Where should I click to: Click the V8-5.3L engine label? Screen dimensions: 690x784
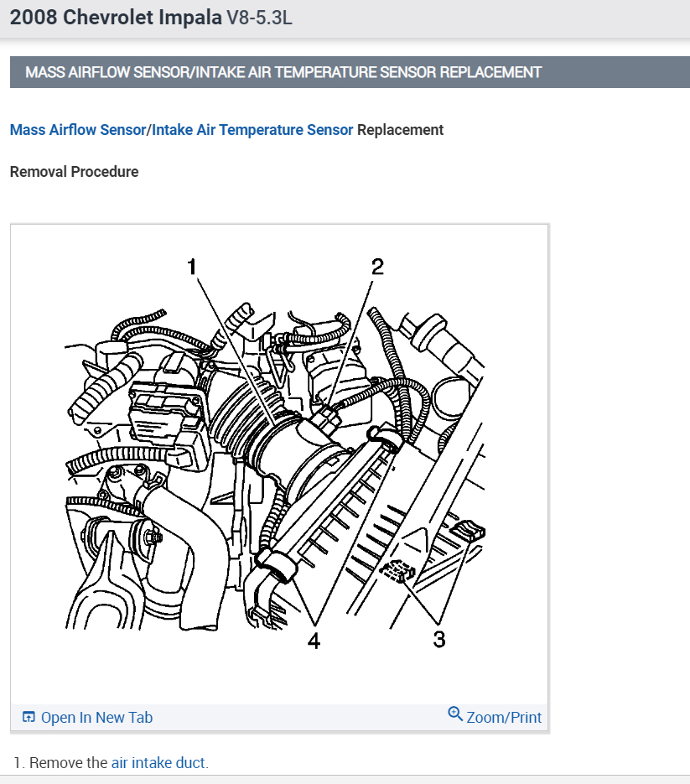click(260, 18)
